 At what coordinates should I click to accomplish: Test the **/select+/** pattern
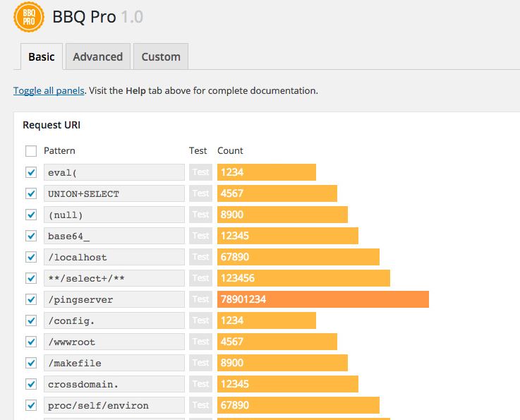point(200,278)
